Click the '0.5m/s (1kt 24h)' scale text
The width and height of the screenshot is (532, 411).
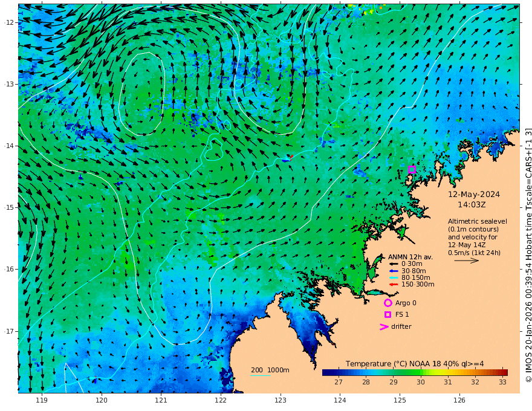pos(474,253)
